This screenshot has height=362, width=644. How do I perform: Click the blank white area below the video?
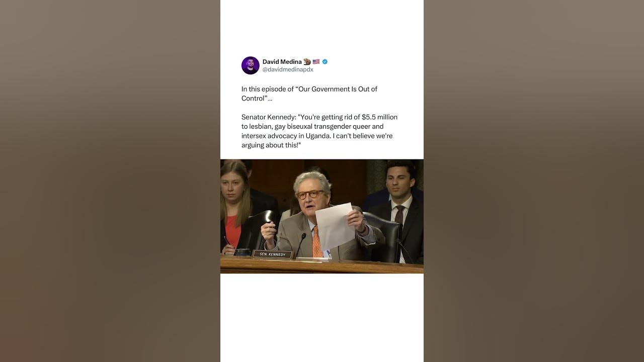pos(322,318)
